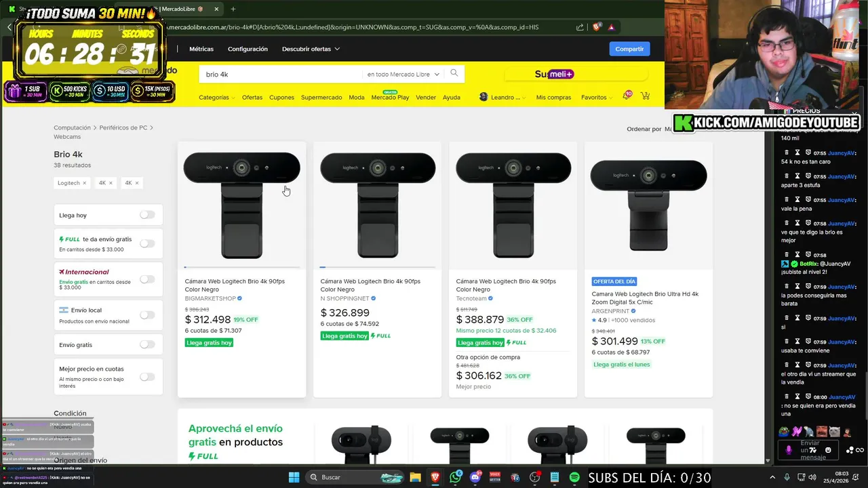Open the Ordenar por sort dropdown

click(x=646, y=129)
